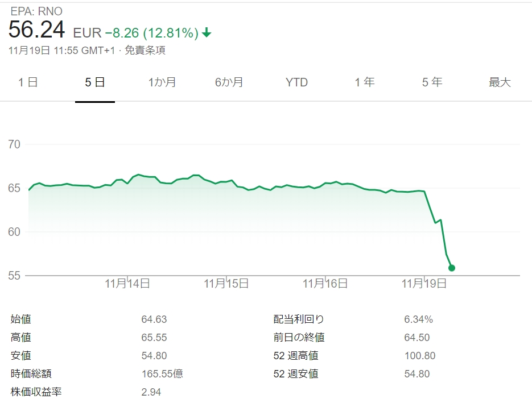Click the current price dot on chart

[452, 268]
